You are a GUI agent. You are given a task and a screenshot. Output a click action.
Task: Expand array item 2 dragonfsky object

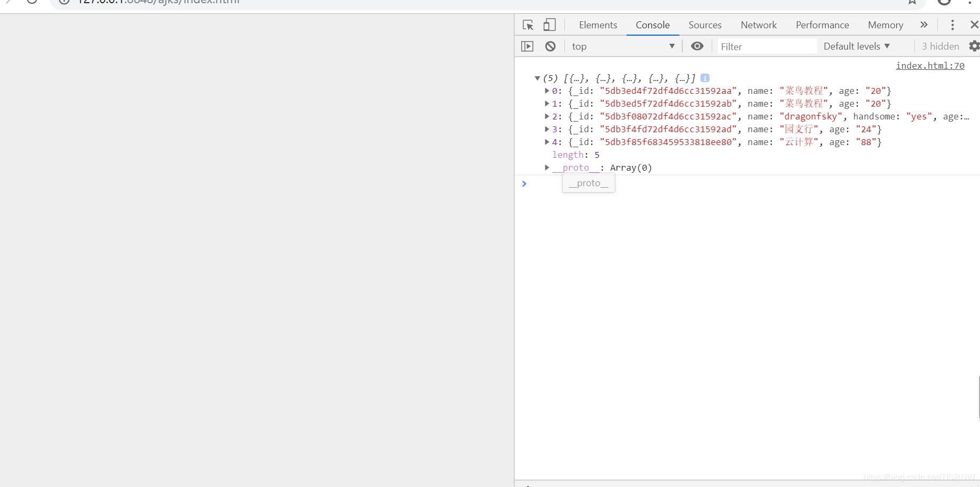pyautogui.click(x=547, y=116)
